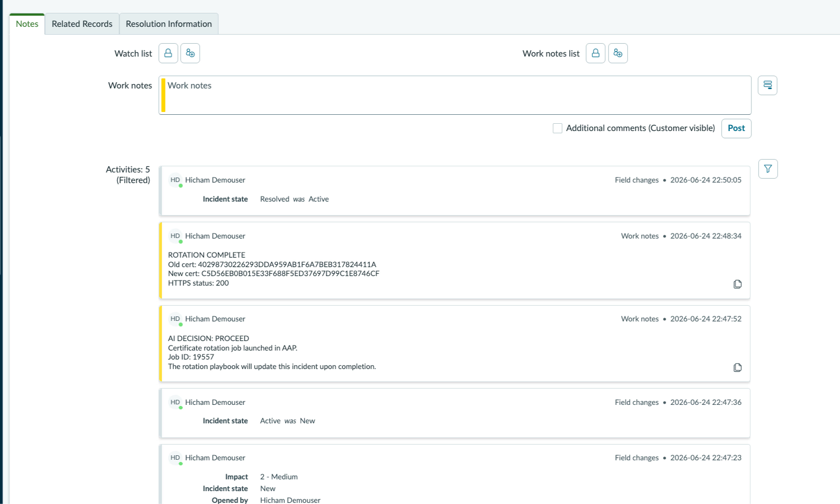This screenshot has height=504, width=840.
Task: Copy the ROTATION COMPLETE work note
Action: tap(738, 284)
